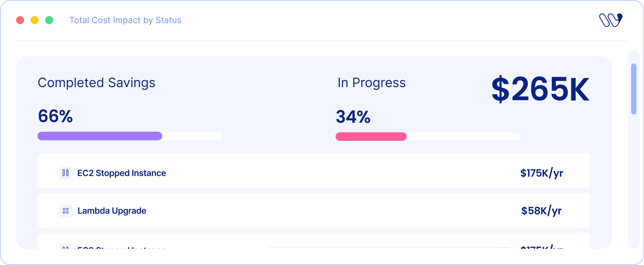Click the red window dot

click(20, 20)
